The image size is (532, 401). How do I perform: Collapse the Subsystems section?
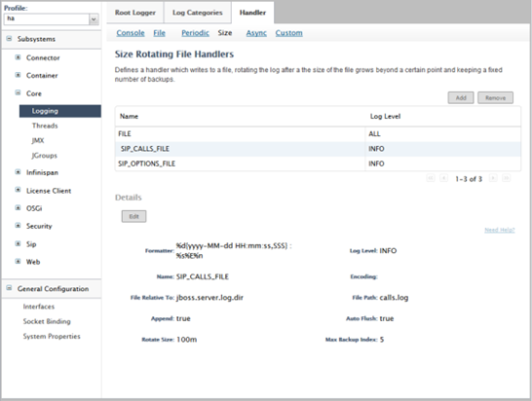click(x=9, y=38)
